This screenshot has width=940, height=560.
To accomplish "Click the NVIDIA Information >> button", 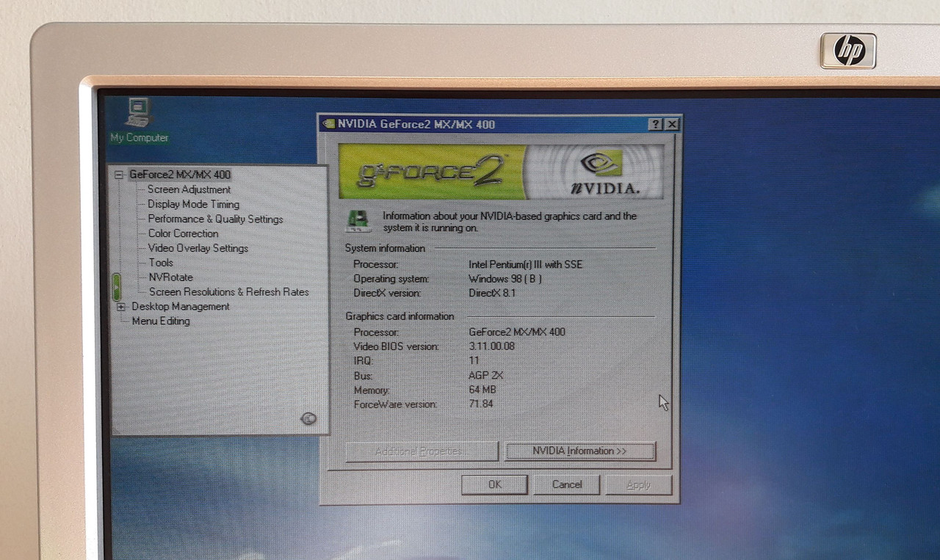I will coord(580,451).
